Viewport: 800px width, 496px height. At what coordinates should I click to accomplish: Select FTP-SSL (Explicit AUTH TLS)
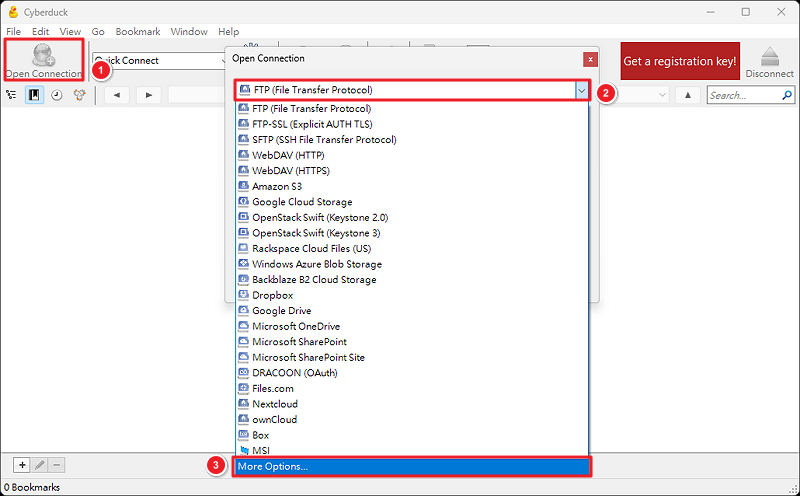click(x=412, y=124)
